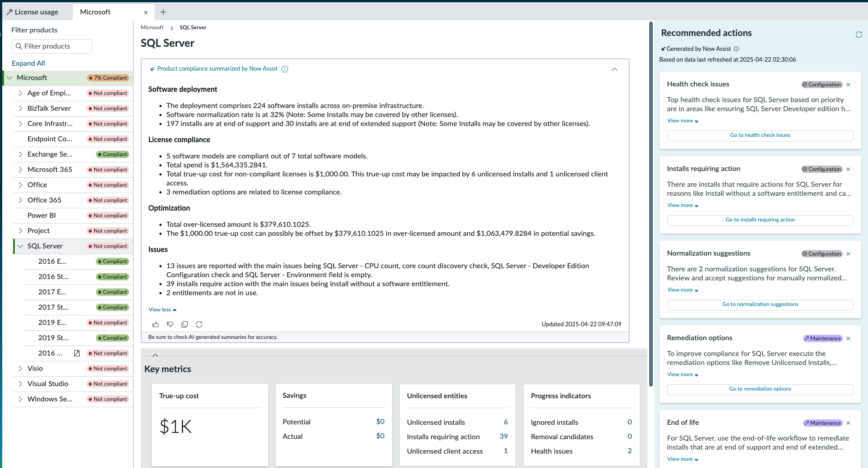
Task: Click thumbs down icon on compliance summary
Action: coord(170,324)
